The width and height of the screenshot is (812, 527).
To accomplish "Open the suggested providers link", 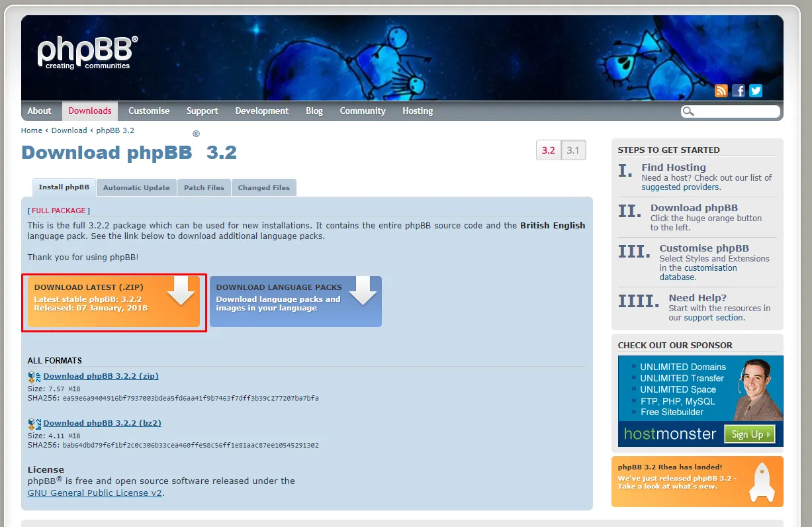I will coord(680,187).
